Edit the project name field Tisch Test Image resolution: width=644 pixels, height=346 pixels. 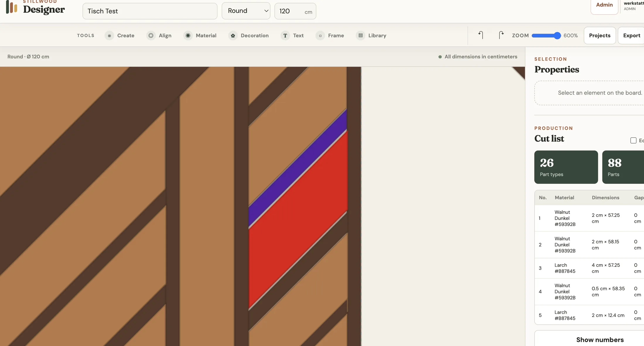150,11
